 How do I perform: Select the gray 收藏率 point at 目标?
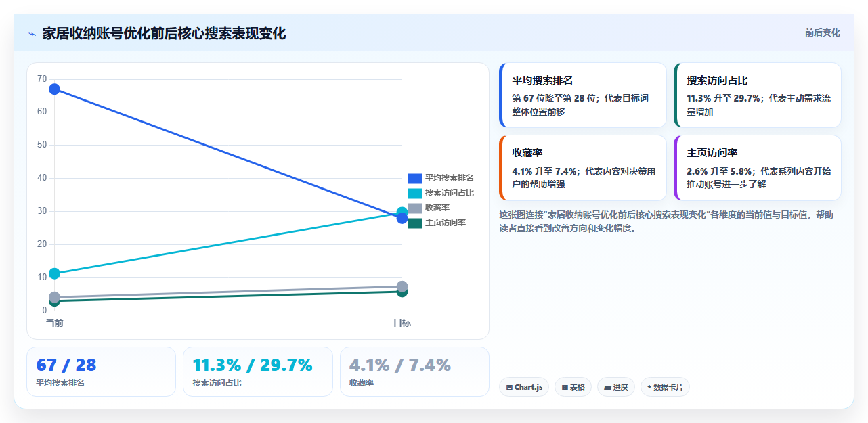click(x=402, y=286)
